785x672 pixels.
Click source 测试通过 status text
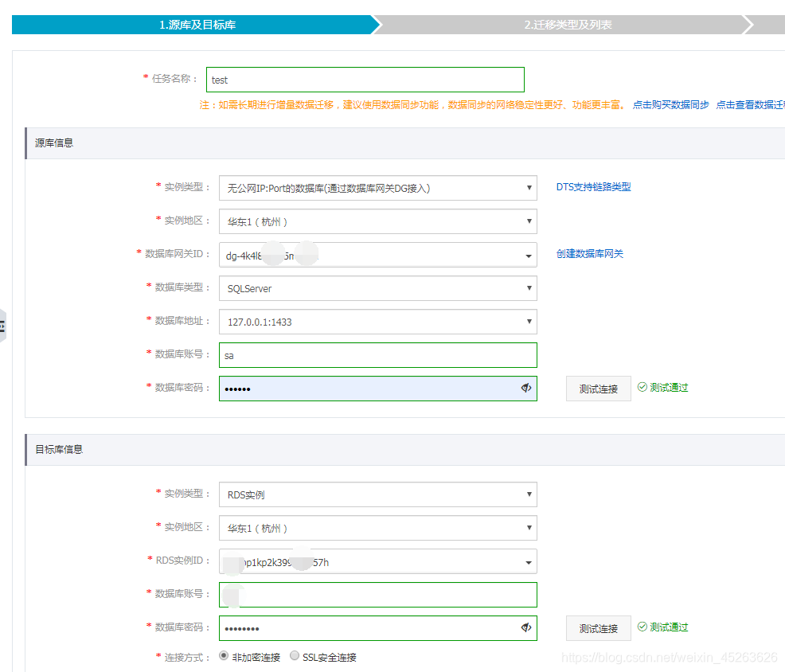[668, 388]
